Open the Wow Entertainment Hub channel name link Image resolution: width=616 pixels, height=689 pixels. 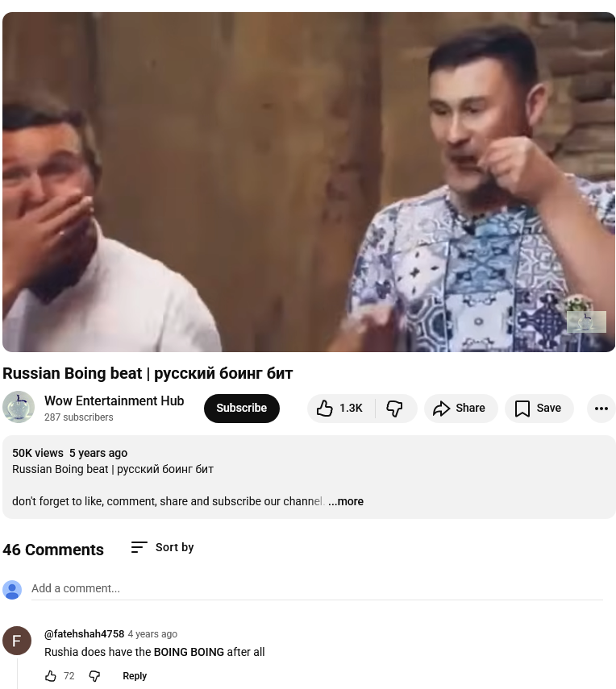coord(114,401)
